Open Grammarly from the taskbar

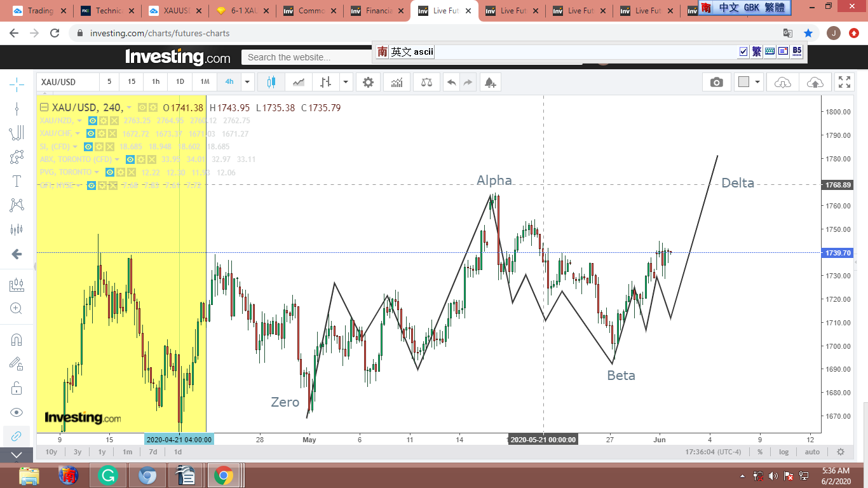pyautogui.click(x=108, y=475)
